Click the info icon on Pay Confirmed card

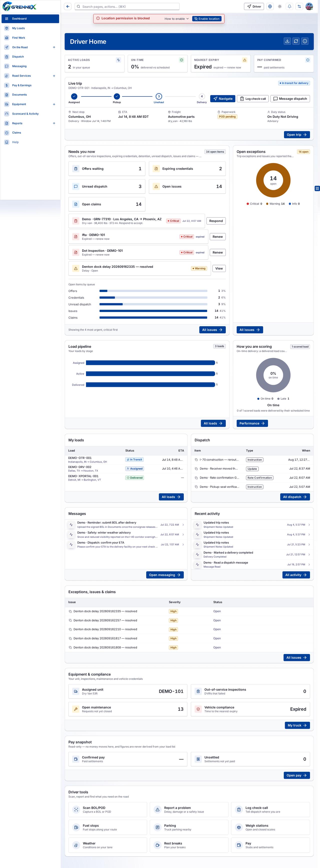coord(307,60)
